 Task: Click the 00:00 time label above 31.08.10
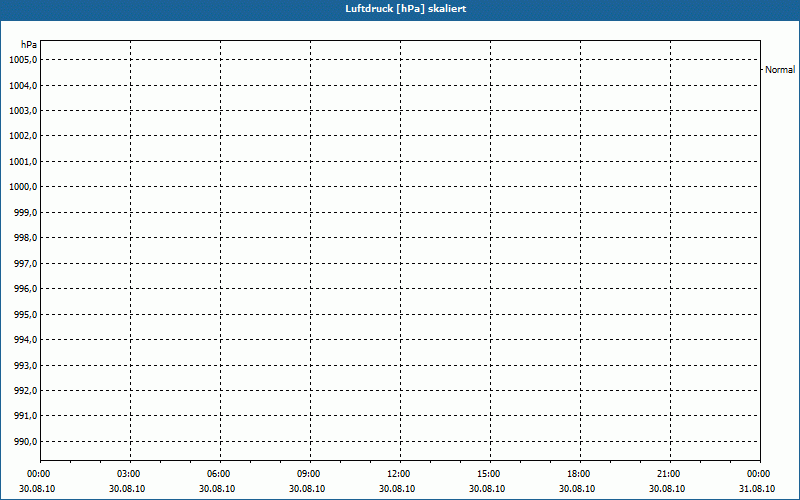[758, 474]
